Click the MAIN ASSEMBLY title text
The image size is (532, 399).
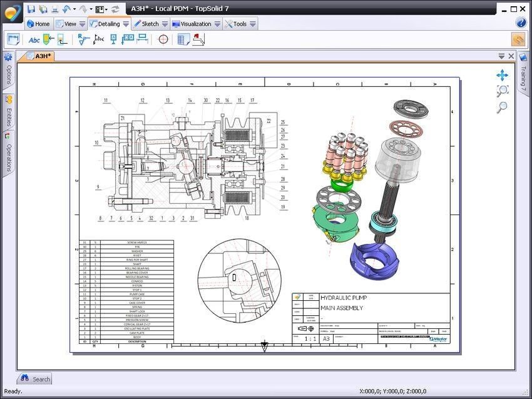pyautogui.click(x=342, y=308)
